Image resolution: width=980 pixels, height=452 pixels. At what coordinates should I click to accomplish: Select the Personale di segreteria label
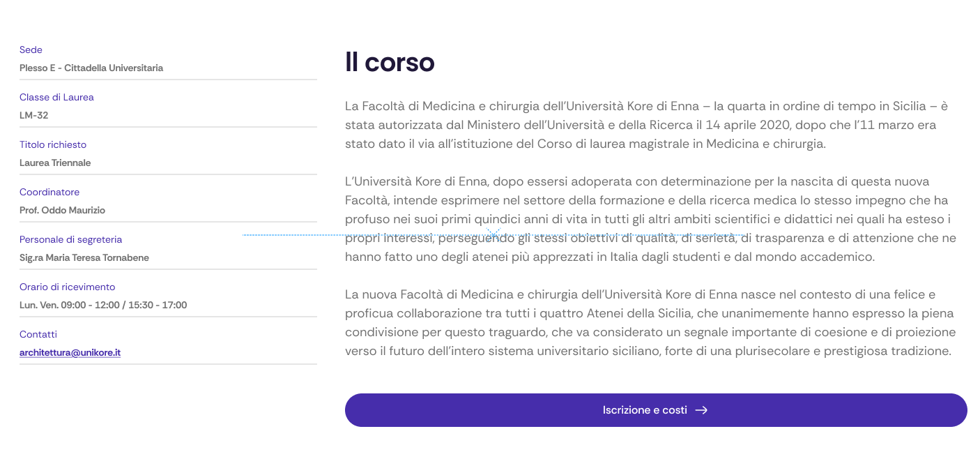[x=70, y=239]
